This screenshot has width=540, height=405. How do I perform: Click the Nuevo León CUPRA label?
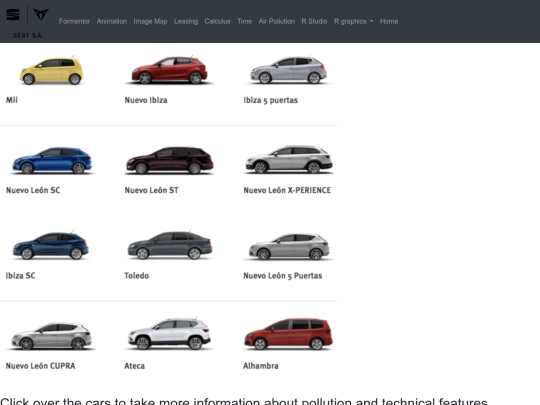[x=40, y=366]
